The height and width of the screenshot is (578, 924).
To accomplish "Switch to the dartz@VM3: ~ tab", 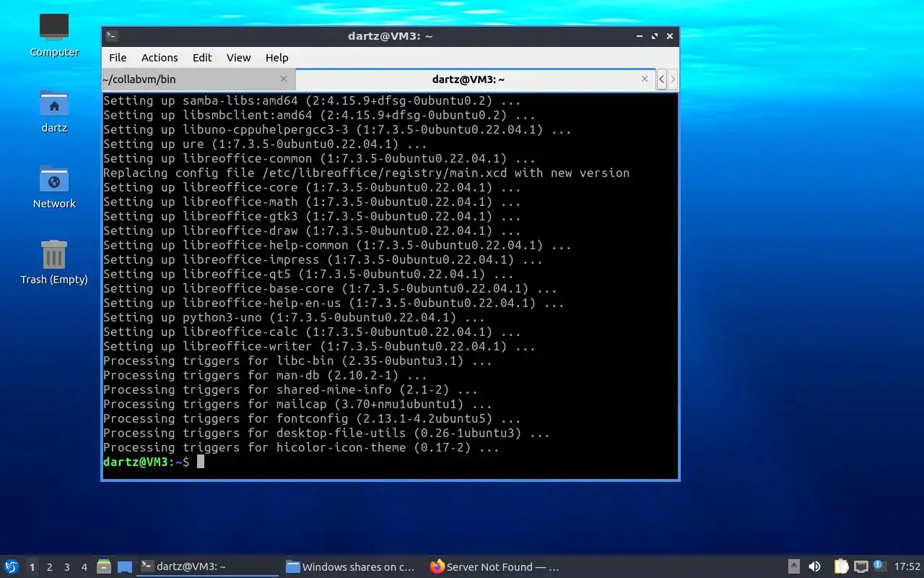I will point(474,79).
